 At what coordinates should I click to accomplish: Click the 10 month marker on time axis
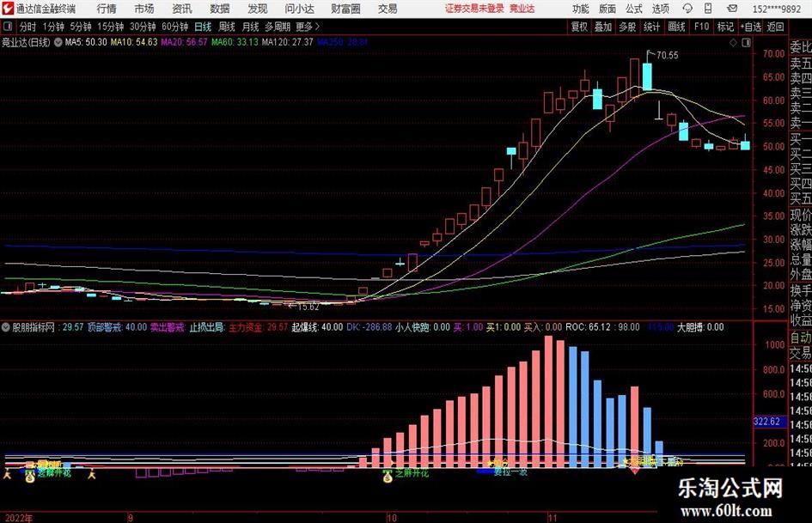pyautogui.click(x=392, y=518)
